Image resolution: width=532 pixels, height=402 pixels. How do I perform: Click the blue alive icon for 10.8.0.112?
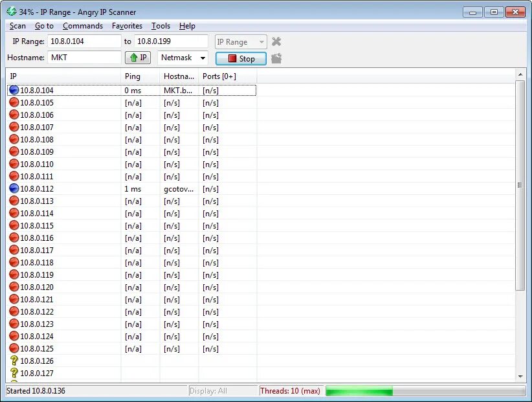click(14, 188)
